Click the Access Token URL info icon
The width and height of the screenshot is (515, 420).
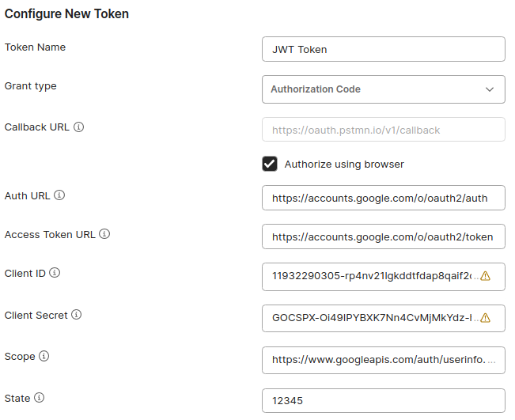(104, 235)
